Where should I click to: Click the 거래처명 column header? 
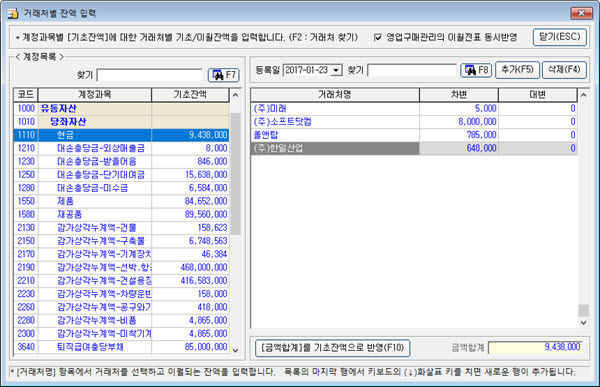[x=335, y=95]
